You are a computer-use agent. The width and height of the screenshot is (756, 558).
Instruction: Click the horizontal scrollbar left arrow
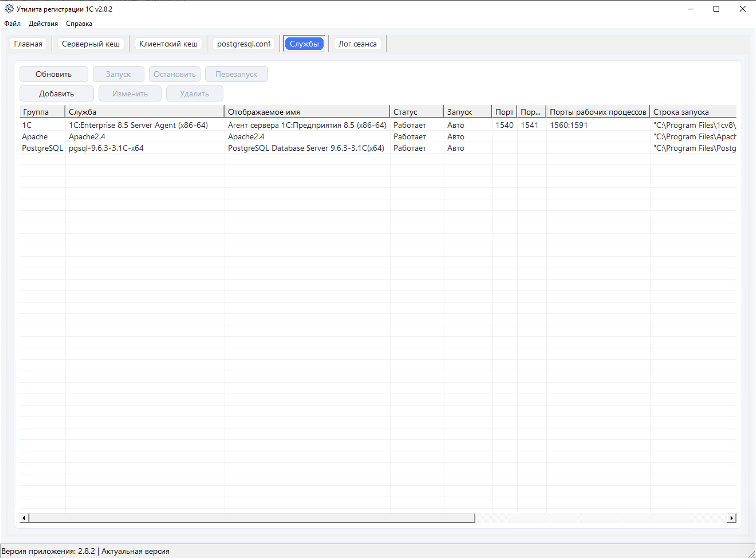tap(24, 518)
